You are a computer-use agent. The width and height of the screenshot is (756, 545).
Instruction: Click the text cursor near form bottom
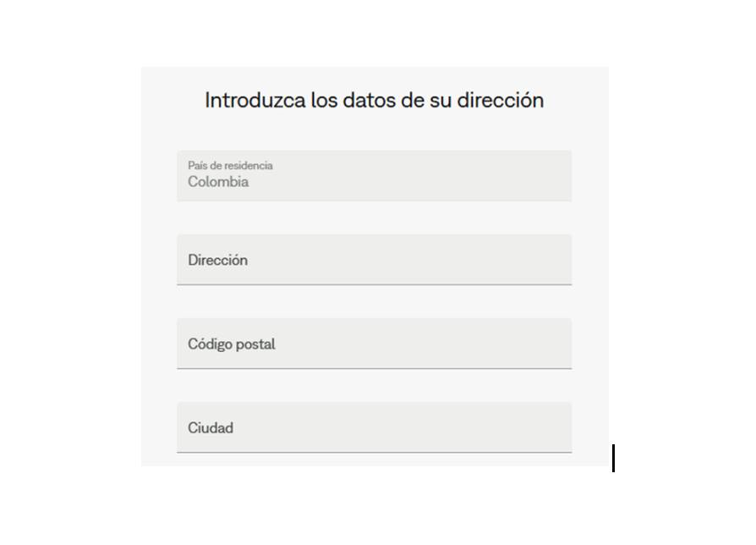612,458
